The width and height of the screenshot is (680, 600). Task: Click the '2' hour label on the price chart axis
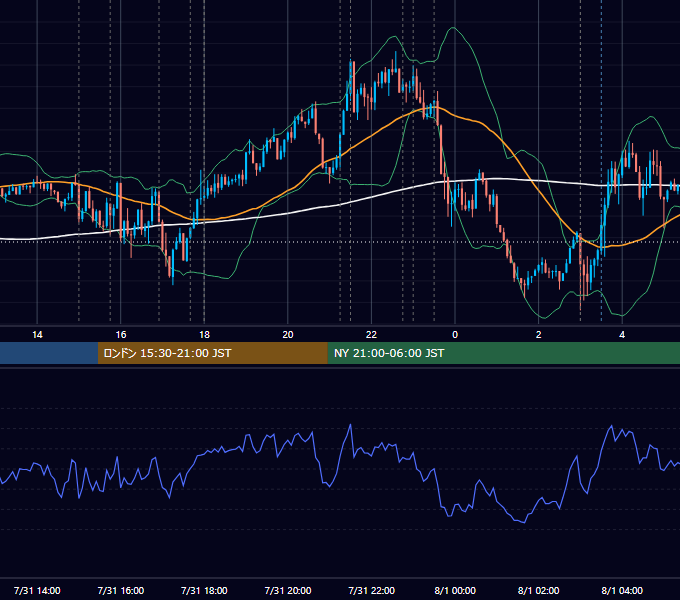pos(539,335)
